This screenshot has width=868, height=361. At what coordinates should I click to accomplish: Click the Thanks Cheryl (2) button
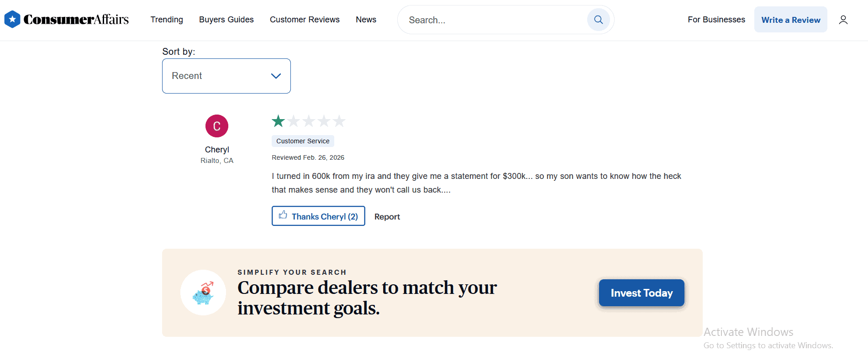point(318,216)
